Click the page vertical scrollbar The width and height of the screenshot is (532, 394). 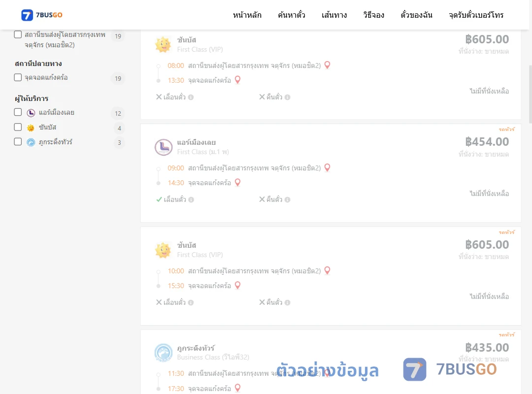click(530, 95)
